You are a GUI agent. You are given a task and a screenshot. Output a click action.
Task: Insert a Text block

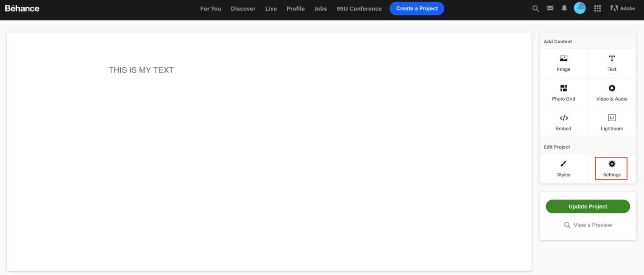(x=611, y=63)
